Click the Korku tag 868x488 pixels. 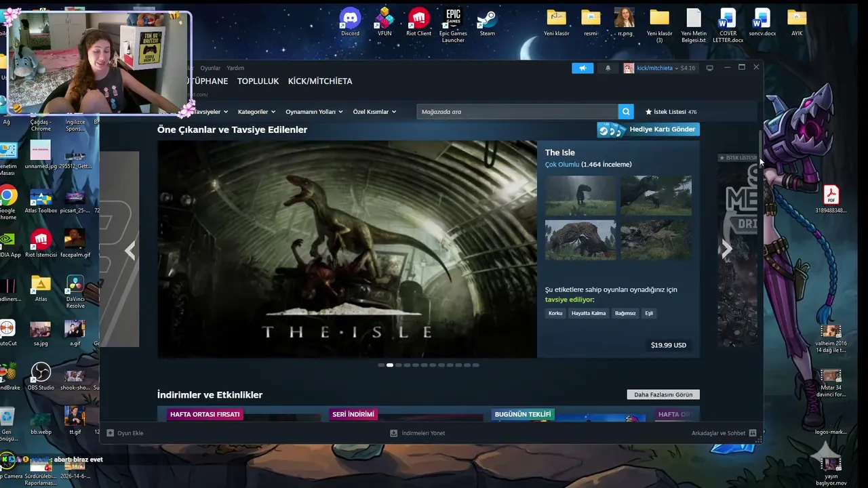555,313
